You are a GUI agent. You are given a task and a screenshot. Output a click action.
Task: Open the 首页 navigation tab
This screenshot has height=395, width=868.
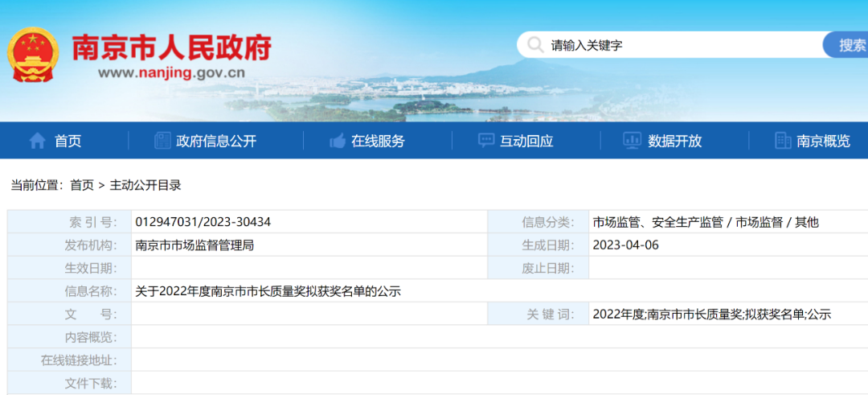(x=68, y=142)
